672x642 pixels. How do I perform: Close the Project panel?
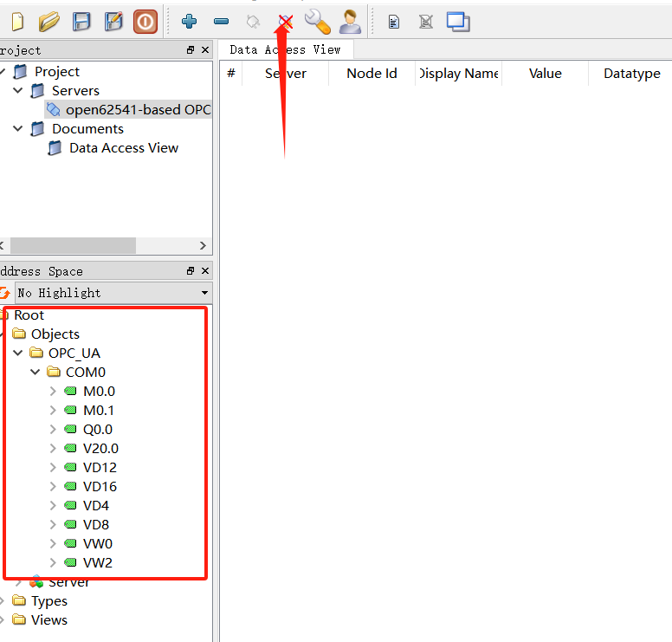[x=205, y=49]
